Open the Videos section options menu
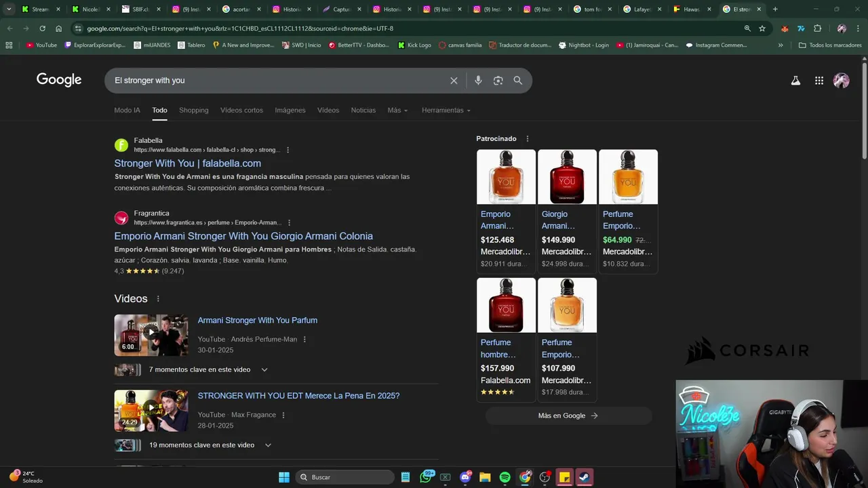The image size is (868, 488). [x=158, y=299]
